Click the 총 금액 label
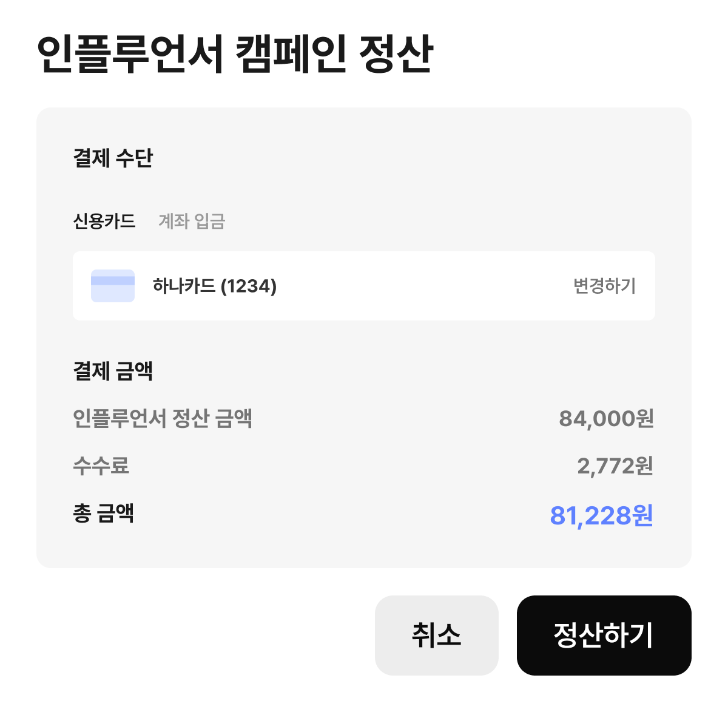 coord(103,514)
